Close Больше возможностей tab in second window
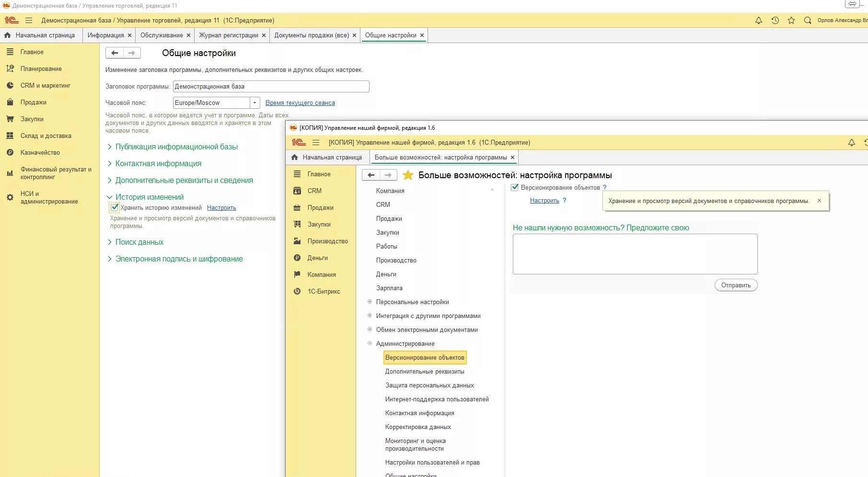The height and width of the screenshot is (477, 868). pos(512,158)
